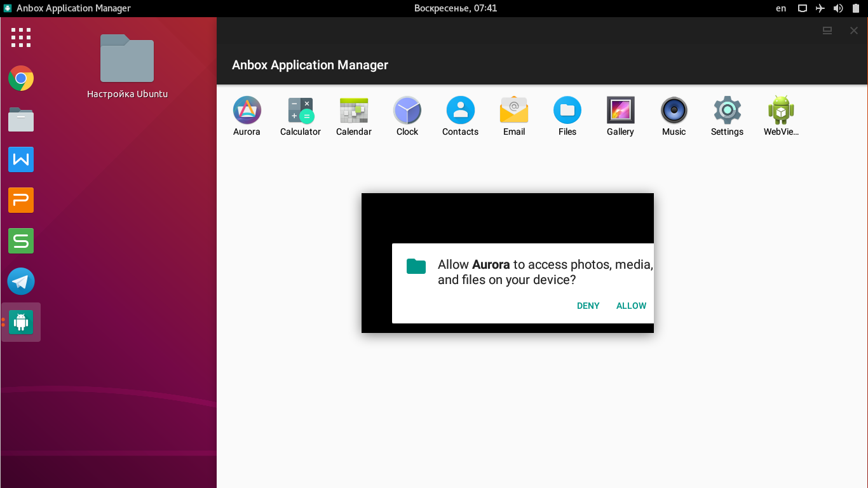Launch the Contacts app
Image resolution: width=868 pixels, height=488 pixels.
[461, 111]
